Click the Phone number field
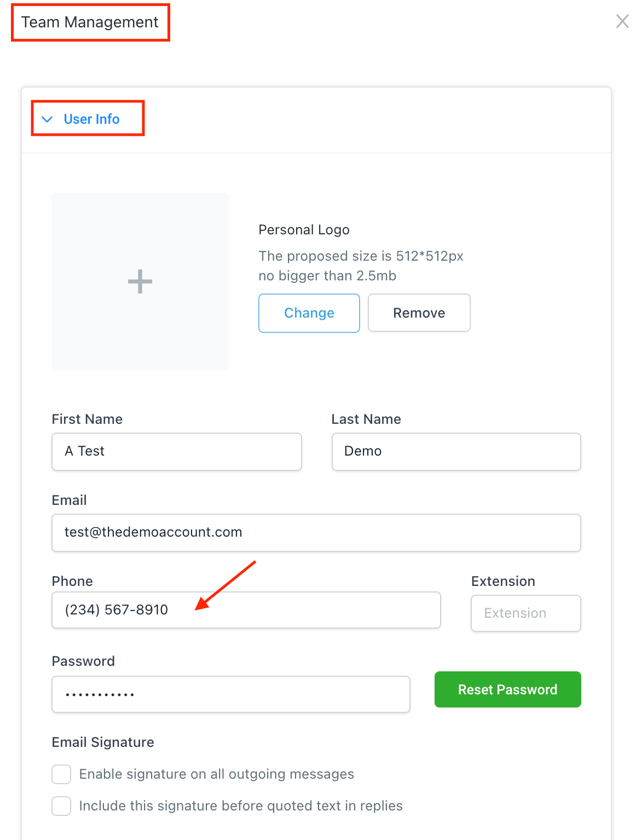The width and height of the screenshot is (636, 840). (246, 609)
